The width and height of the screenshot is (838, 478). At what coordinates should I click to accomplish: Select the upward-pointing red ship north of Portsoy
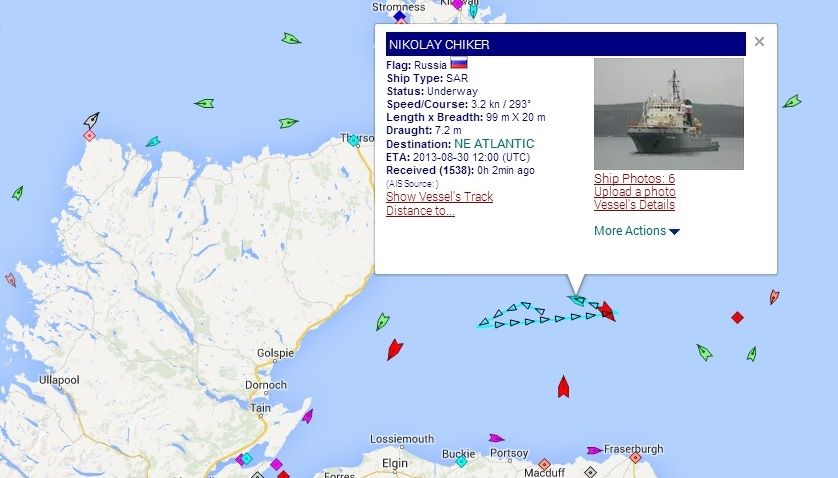[563, 387]
